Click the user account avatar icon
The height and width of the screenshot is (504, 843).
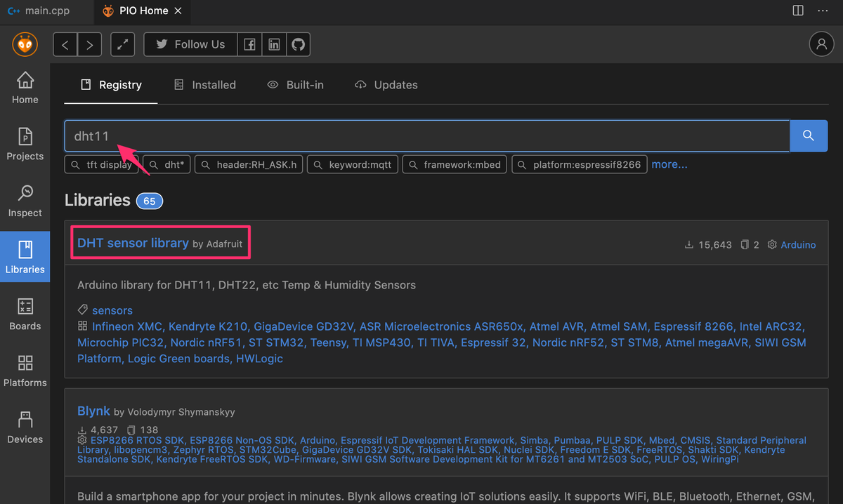pyautogui.click(x=821, y=44)
